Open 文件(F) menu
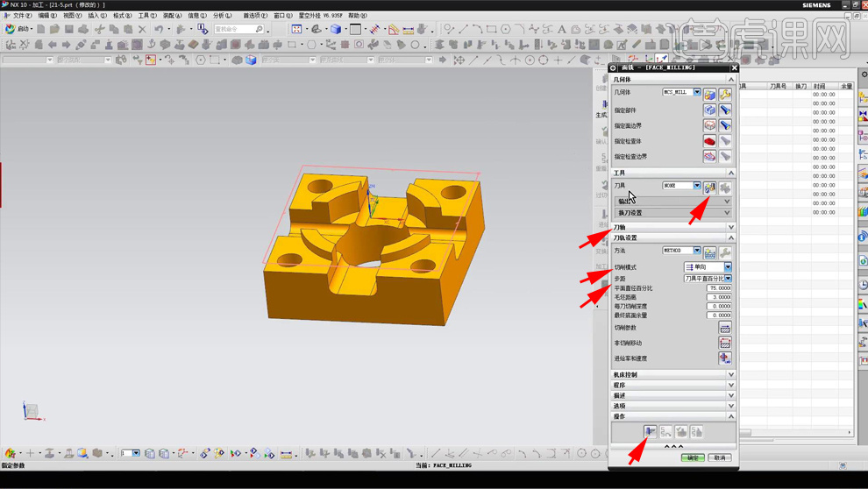Viewport: 868px width, 489px height. (22, 16)
